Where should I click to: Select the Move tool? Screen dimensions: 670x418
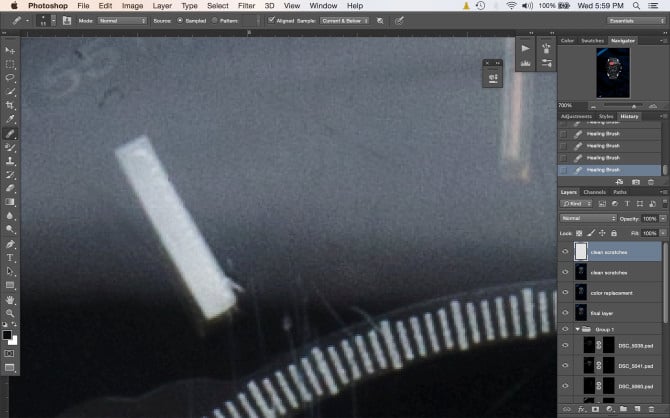[x=10, y=49]
